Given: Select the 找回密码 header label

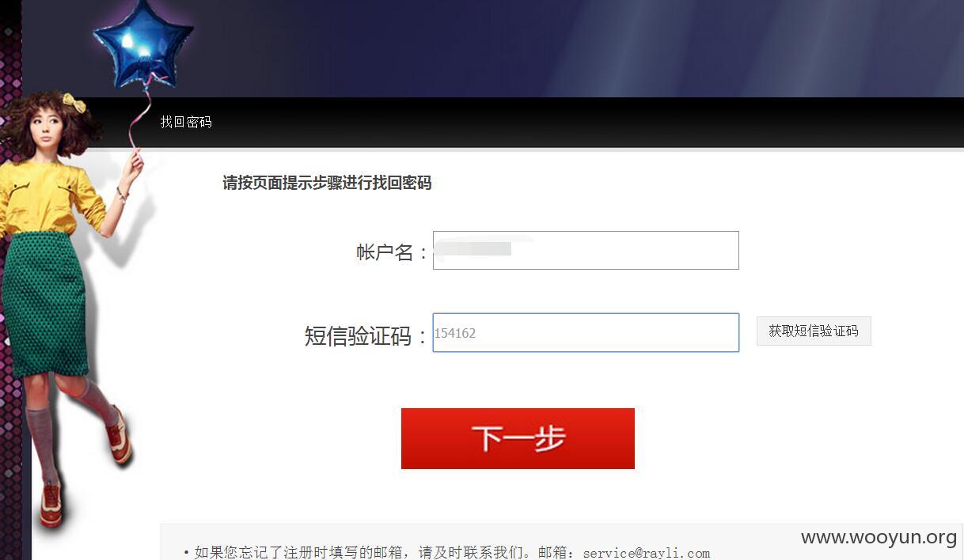Looking at the screenshot, I should click(186, 122).
